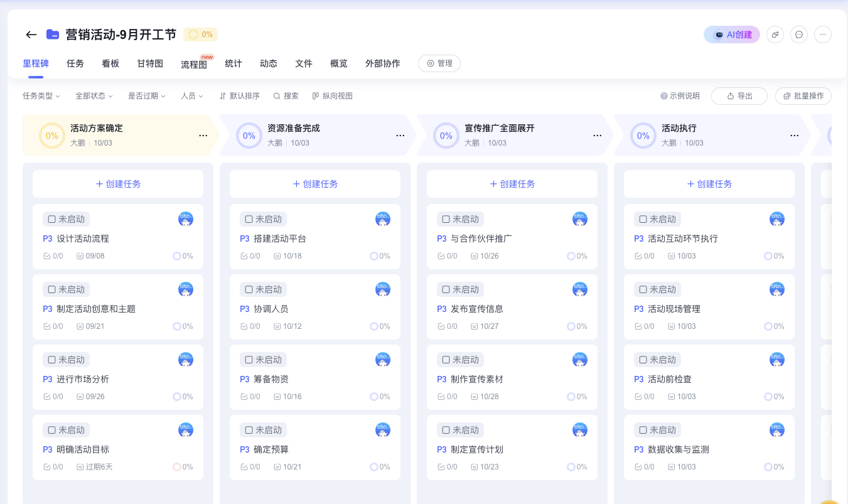Click the back arrow next to project title
This screenshot has height=504, width=848.
pos(31,35)
